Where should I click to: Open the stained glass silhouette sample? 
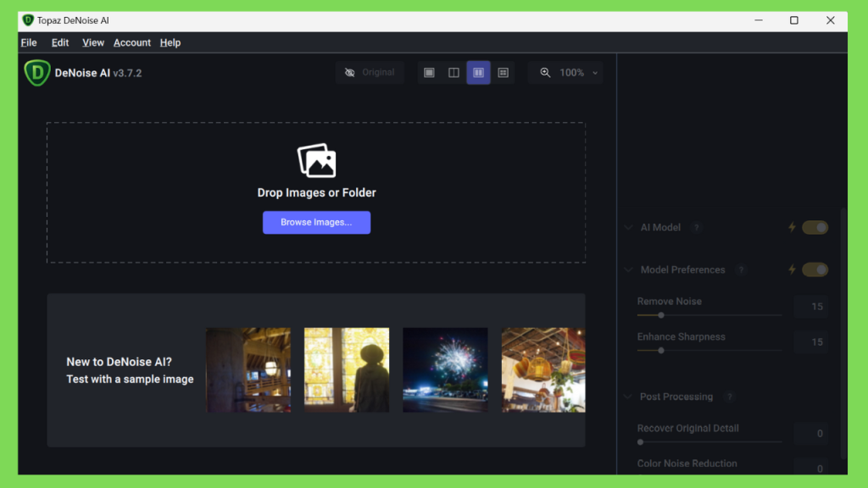tap(347, 369)
